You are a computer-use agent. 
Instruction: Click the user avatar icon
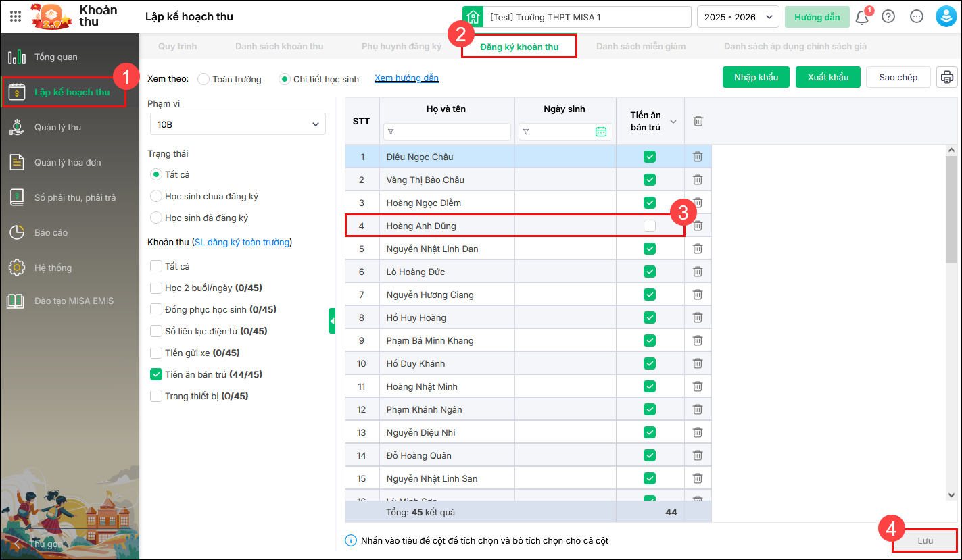(x=945, y=17)
